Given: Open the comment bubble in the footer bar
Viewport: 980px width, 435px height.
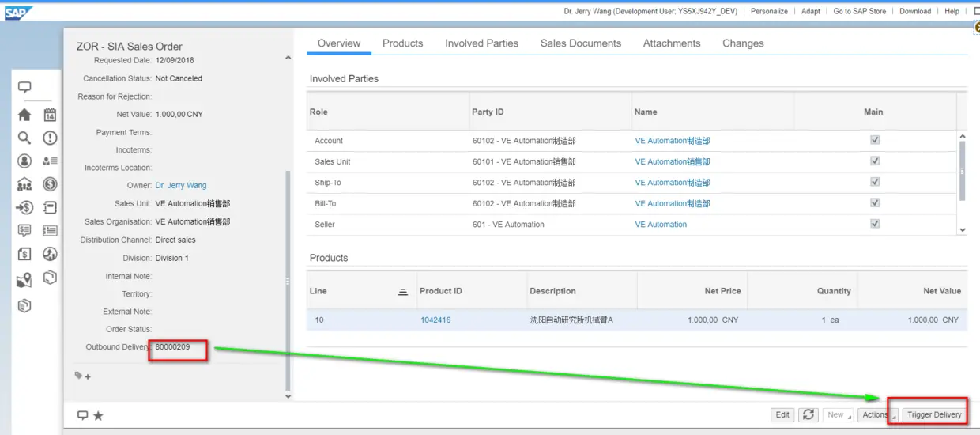Looking at the screenshot, I should pyautogui.click(x=82, y=415).
